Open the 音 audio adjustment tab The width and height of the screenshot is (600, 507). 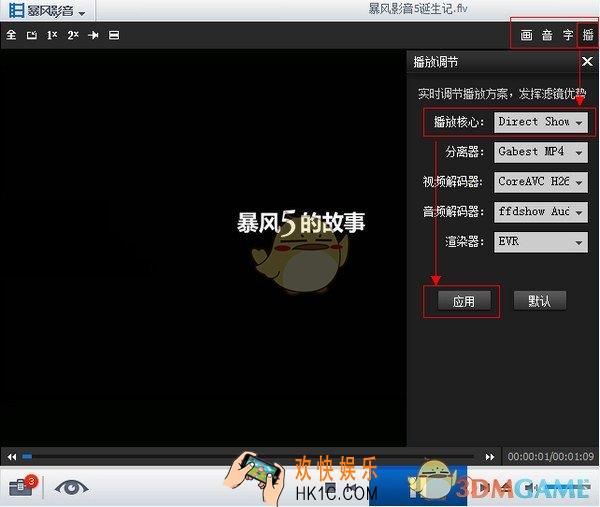(x=547, y=35)
